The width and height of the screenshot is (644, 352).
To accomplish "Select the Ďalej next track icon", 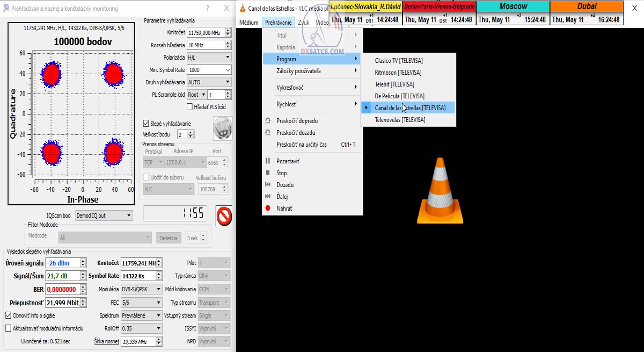I will pos(268,197).
